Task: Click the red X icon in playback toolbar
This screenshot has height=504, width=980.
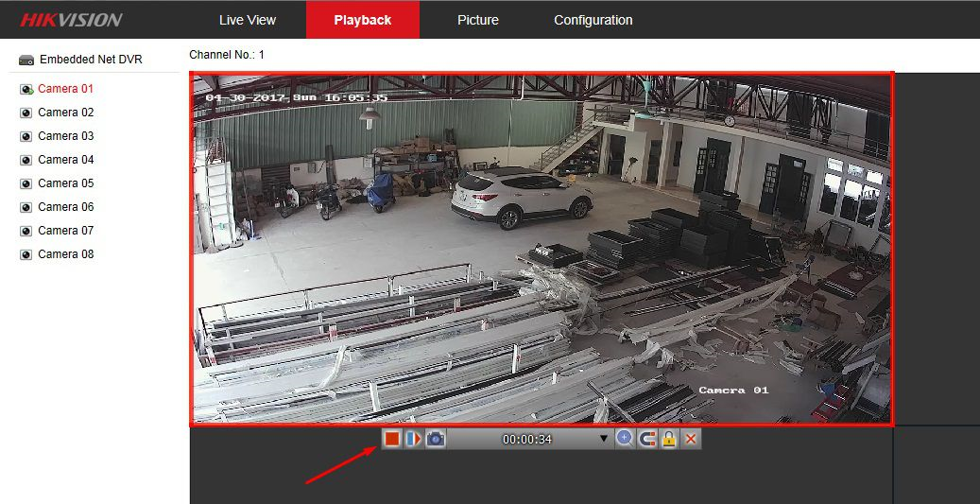Action: pos(691,439)
